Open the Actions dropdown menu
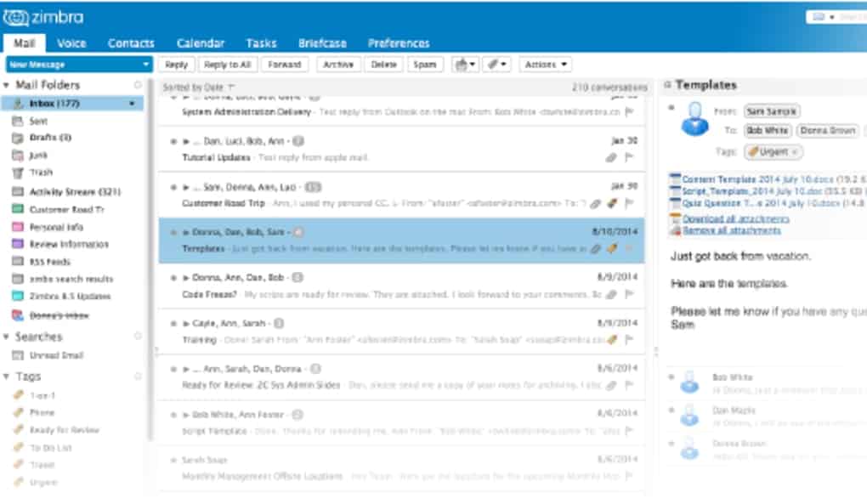 point(545,65)
